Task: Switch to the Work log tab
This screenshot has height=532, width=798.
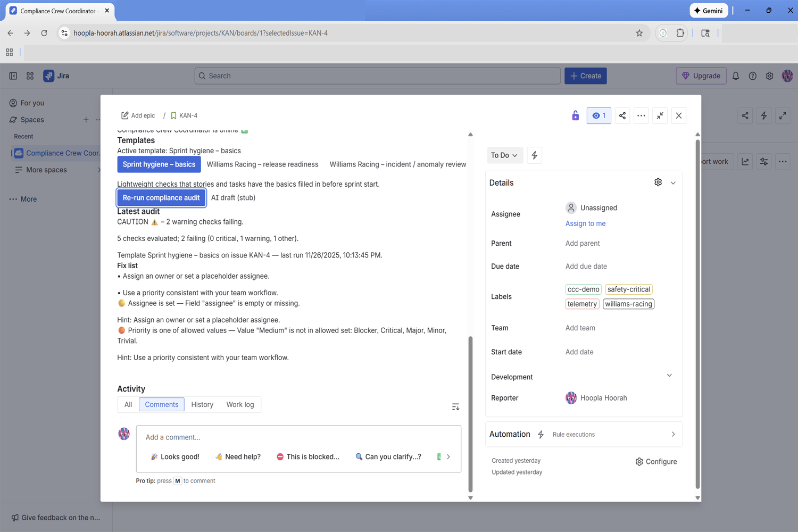Action: 240,404
